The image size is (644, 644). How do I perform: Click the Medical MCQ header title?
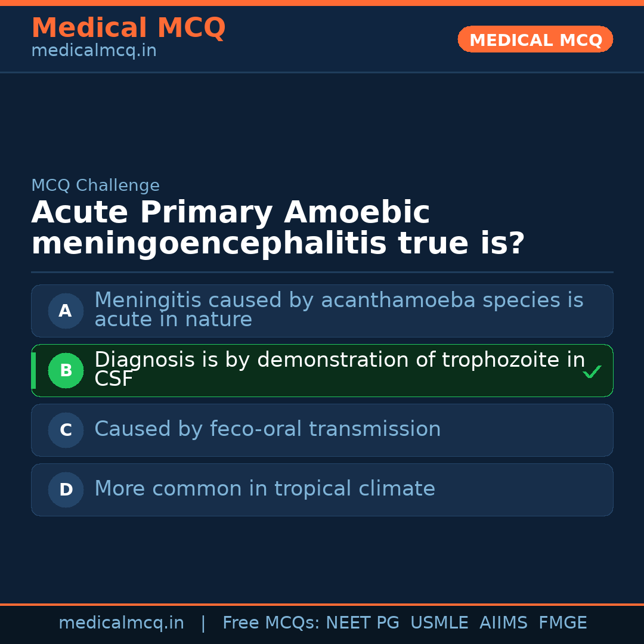[128, 28]
